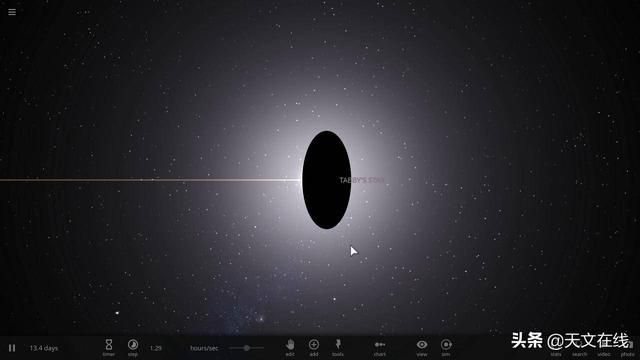Select the Tabby's Star label
Viewport: 640px width, 360px height.
click(362, 180)
